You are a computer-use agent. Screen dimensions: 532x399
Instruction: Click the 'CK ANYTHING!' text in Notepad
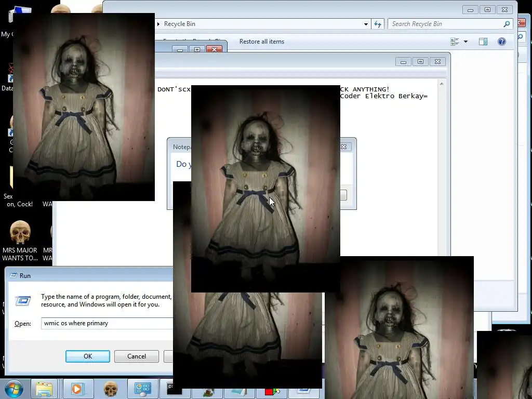pyautogui.click(x=365, y=89)
